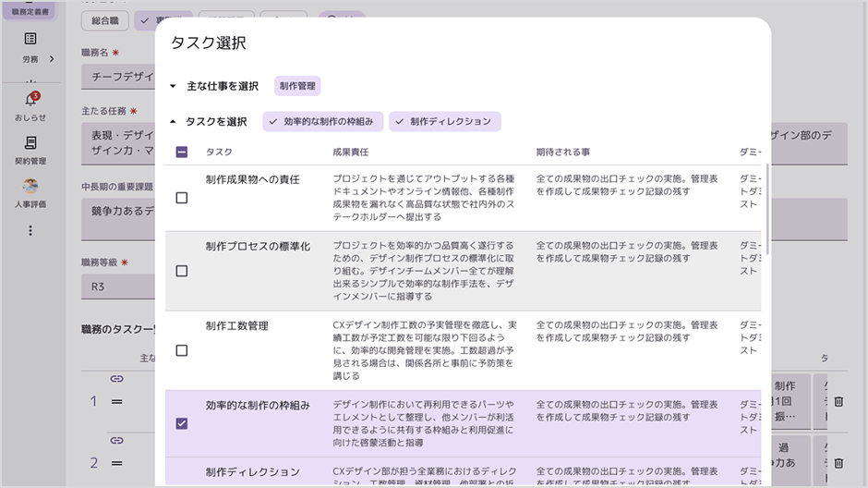Open the sidebar more options dots
868x488 pixels.
(30, 230)
